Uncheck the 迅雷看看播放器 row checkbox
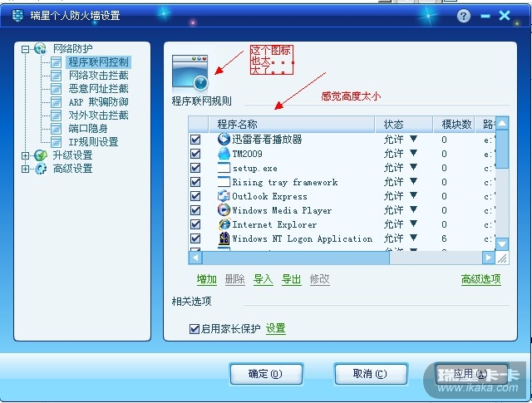 pyautogui.click(x=195, y=140)
